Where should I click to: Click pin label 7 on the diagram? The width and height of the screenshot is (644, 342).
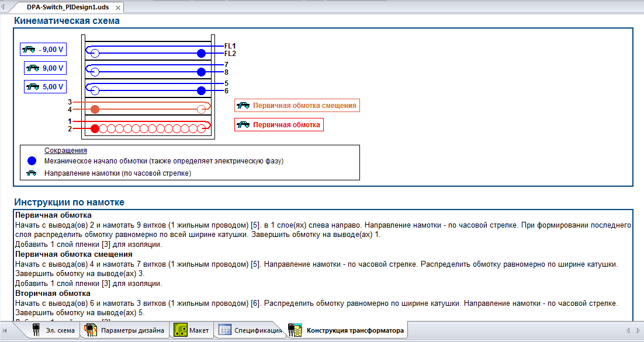(226, 65)
